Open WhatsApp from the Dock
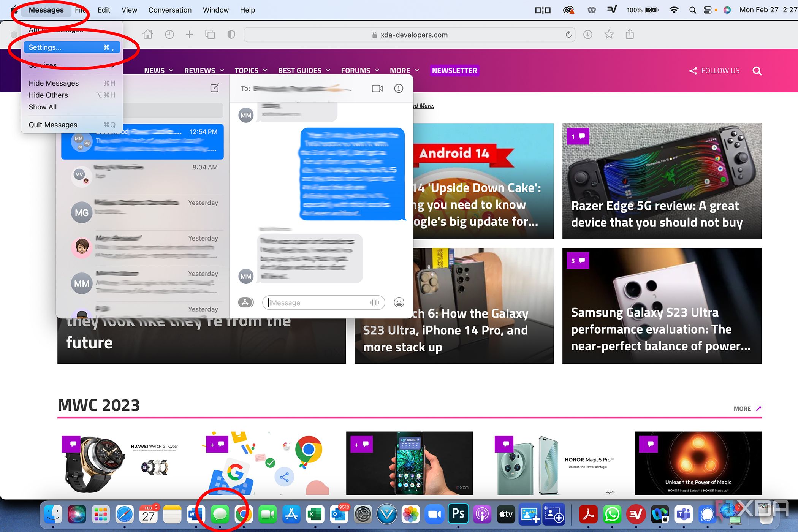The width and height of the screenshot is (798, 532). tap(612, 515)
